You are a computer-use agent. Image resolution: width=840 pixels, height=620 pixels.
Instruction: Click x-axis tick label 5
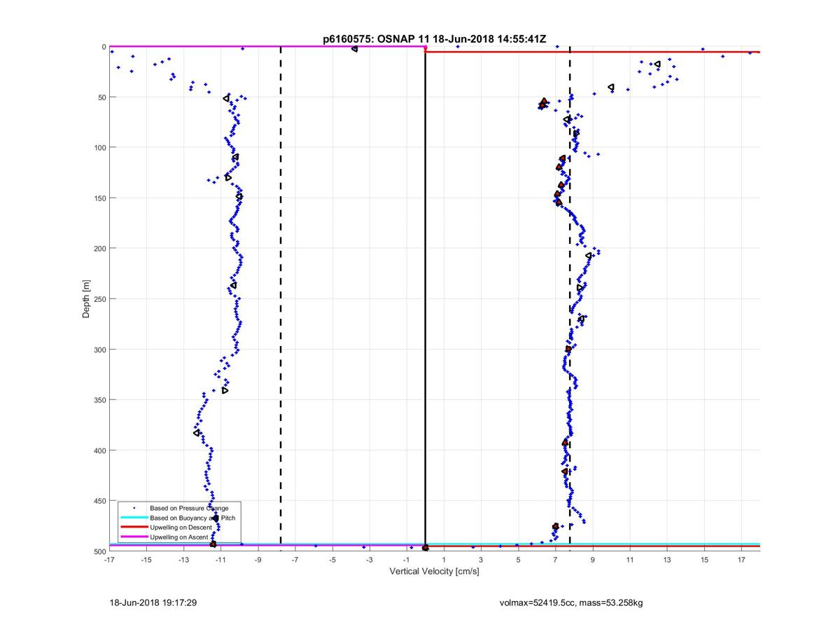click(518, 560)
